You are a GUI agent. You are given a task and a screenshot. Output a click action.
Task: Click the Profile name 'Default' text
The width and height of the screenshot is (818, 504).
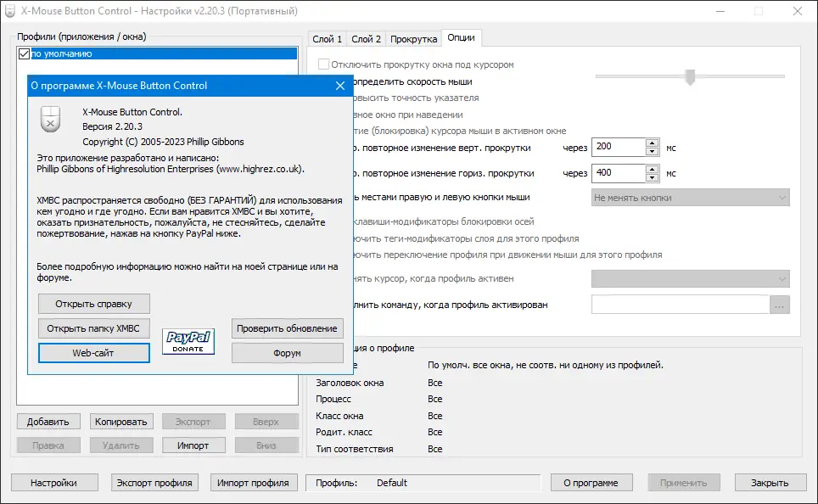click(x=392, y=483)
